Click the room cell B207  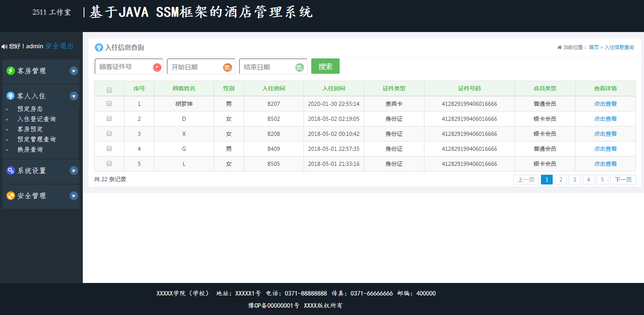pyautogui.click(x=274, y=104)
